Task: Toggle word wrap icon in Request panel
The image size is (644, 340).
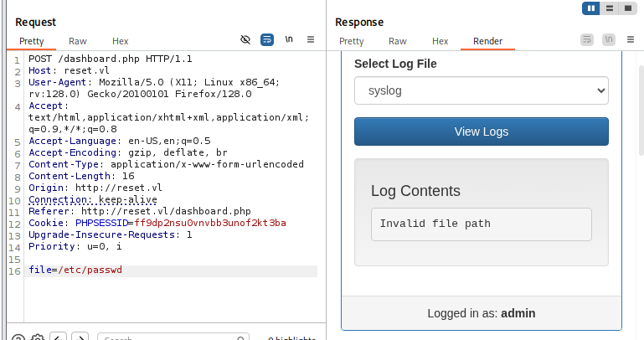Action: point(267,39)
